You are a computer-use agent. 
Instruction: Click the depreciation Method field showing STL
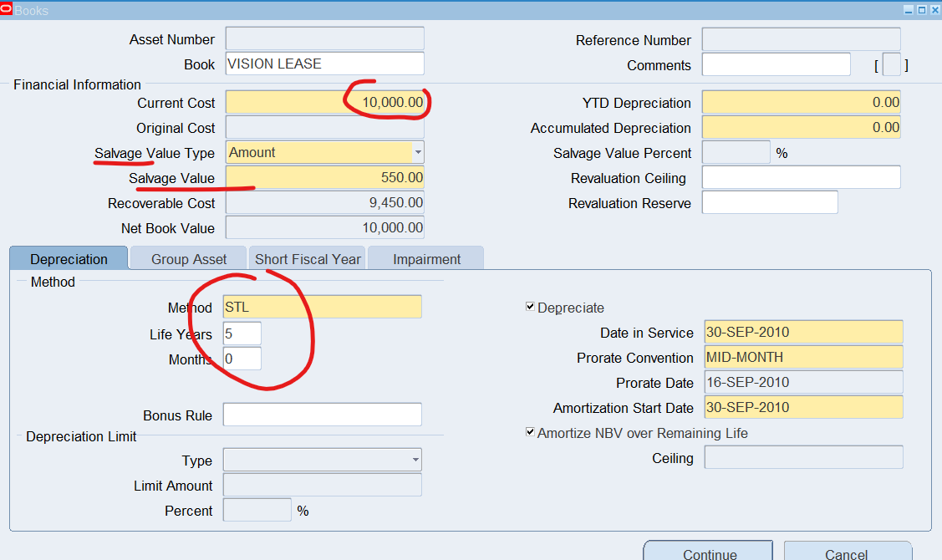point(323,307)
